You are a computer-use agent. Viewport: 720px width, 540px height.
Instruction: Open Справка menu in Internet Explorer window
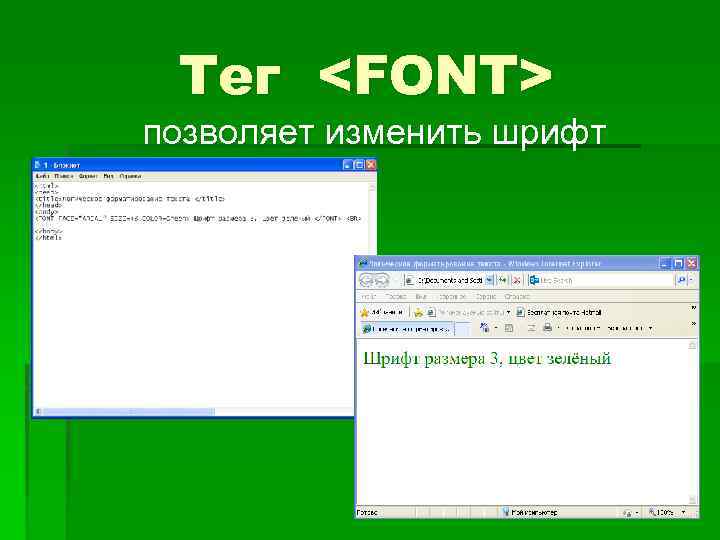coord(517,297)
